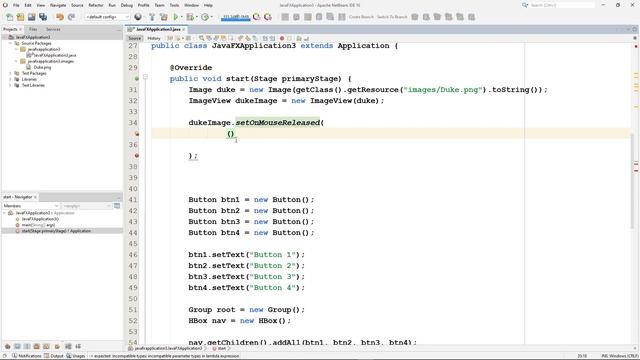This screenshot has width=640, height=360.
Task: Select JavaFXApplication3.java in project tree
Action: (55, 55)
